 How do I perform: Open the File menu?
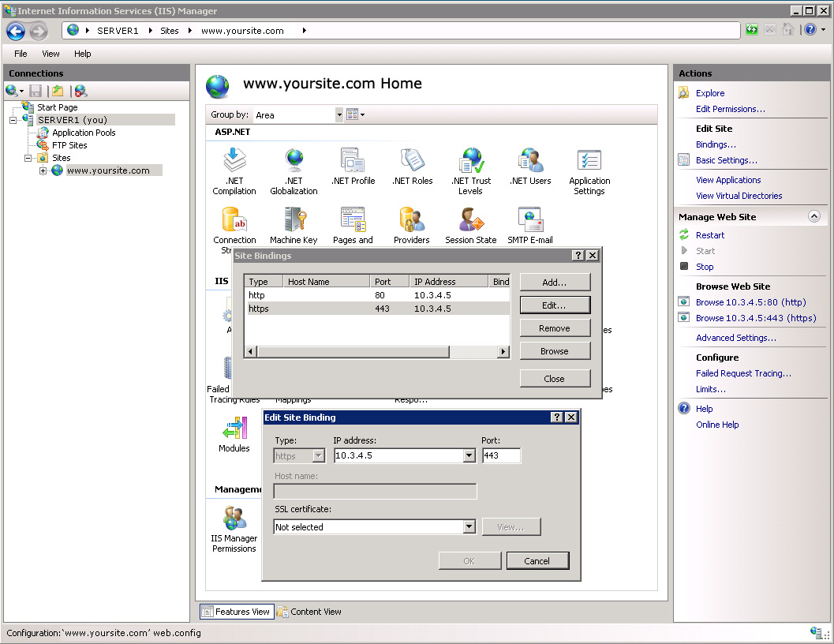21,54
